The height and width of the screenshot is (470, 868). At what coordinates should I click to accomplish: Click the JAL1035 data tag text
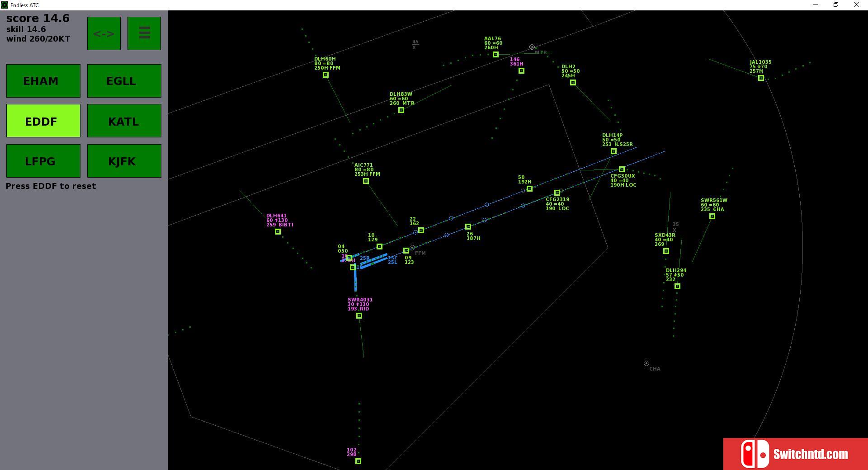760,67
